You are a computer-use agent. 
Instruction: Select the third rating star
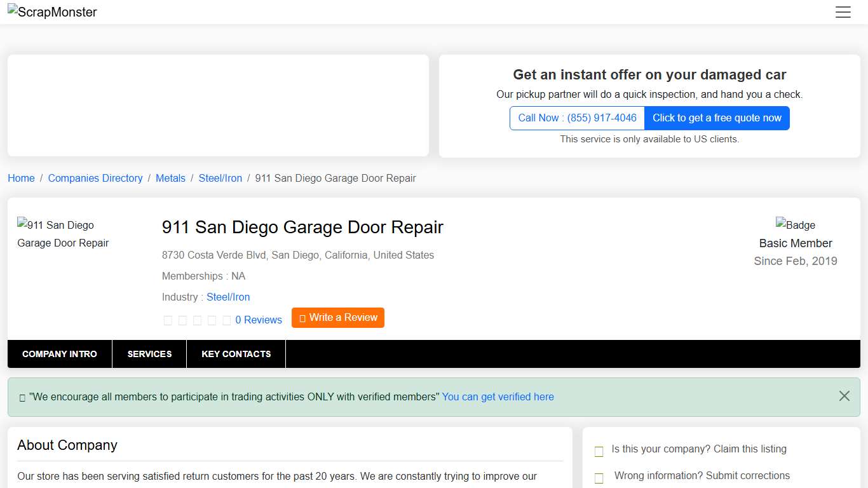coord(198,320)
